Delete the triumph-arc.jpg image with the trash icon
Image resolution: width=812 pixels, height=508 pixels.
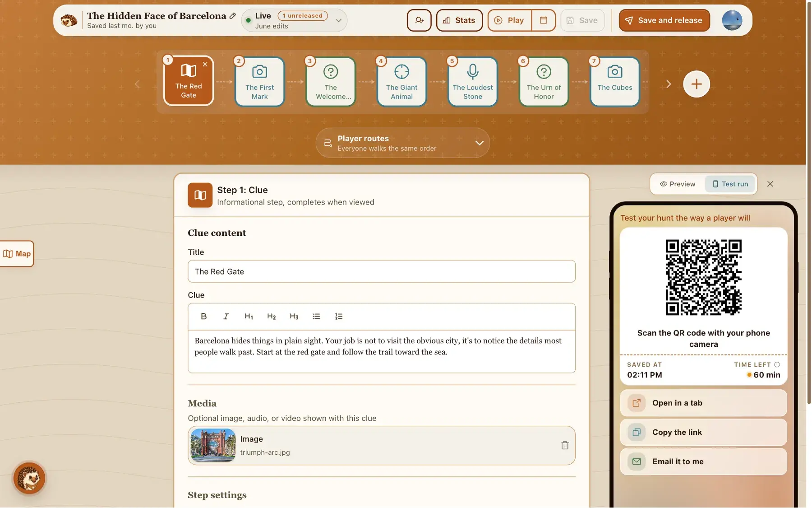tap(565, 445)
